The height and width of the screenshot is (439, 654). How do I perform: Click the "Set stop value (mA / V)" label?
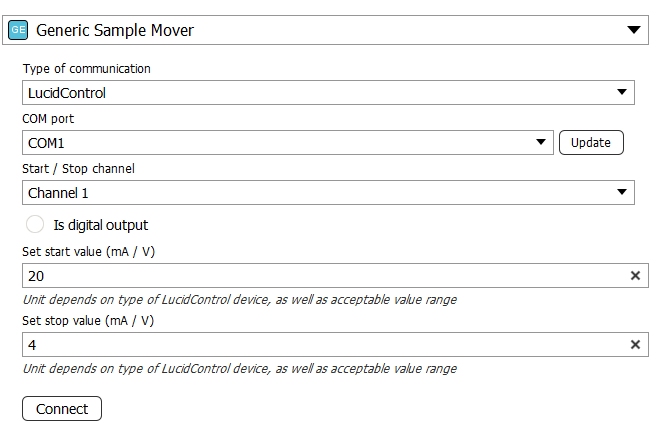(90, 321)
